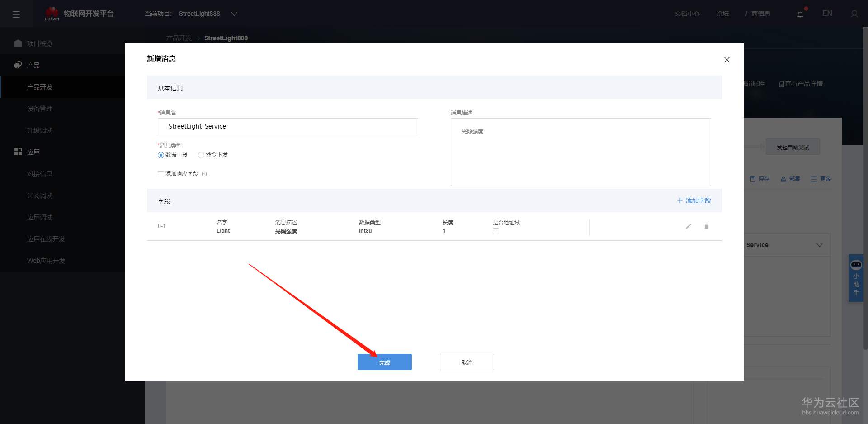
Task: Toggle 是否地址域 checkbox for Light field
Action: tap(496, 231)
